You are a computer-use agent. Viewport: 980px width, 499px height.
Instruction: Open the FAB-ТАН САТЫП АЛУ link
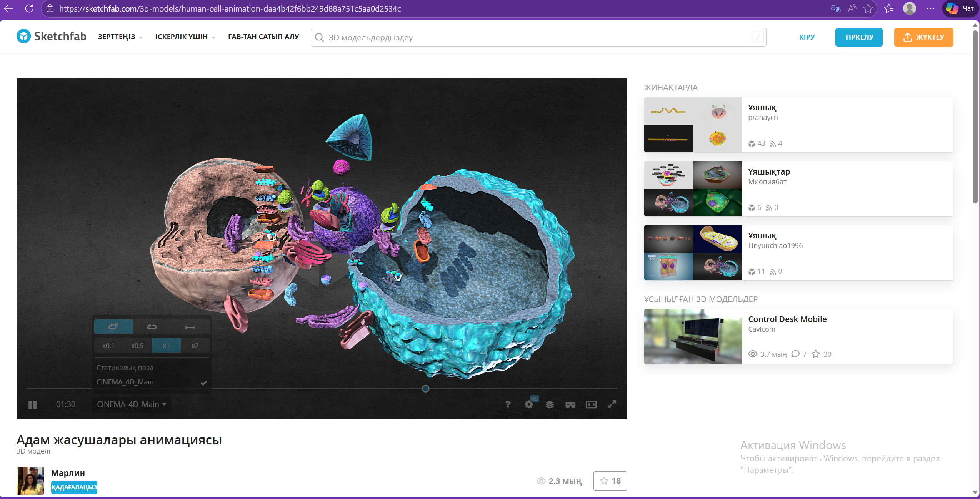pyautogui.click(x=263, y=37)
